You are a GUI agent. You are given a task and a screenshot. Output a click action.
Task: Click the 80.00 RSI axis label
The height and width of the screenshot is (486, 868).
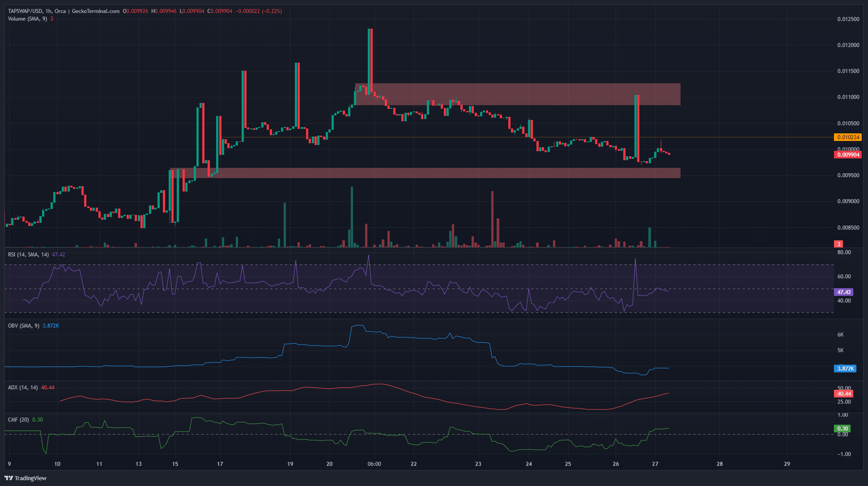pos(844,252)
